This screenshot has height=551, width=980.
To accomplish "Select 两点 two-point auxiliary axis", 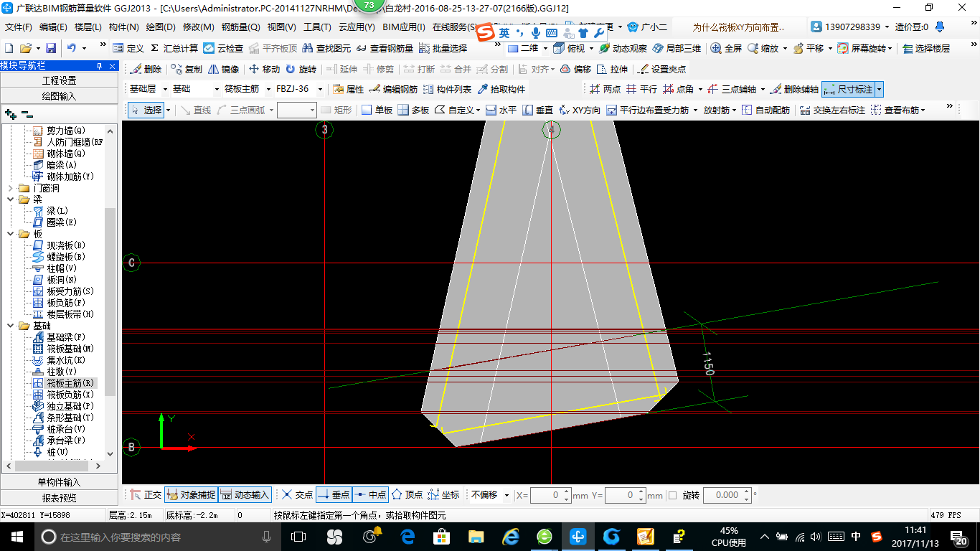I will click(605, 90).
